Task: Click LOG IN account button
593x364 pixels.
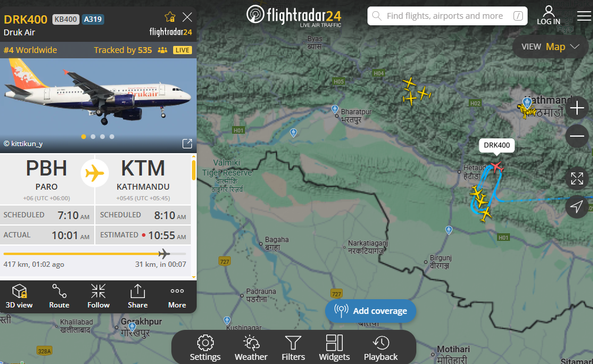Action: tap(548, 15)
